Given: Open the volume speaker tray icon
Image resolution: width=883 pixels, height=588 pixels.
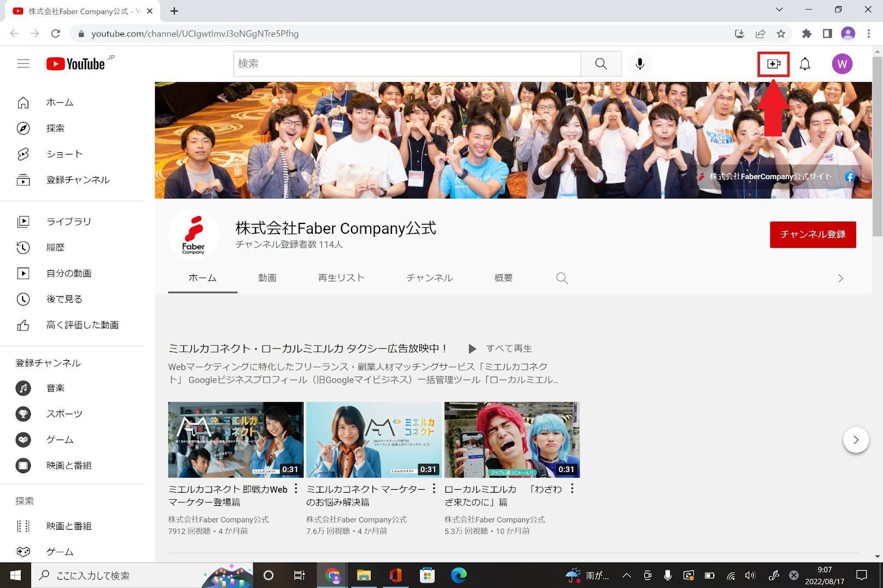Looking at the screenshot, I should (749, 575).
